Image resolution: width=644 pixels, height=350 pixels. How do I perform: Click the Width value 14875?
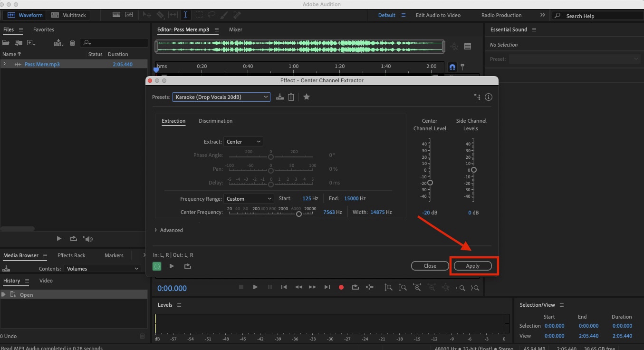point(377,212)
